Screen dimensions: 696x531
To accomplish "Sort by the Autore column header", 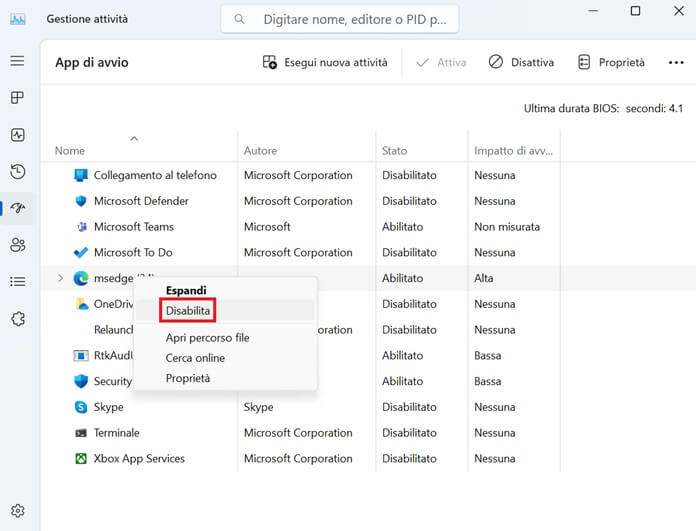I will (260, 151).
